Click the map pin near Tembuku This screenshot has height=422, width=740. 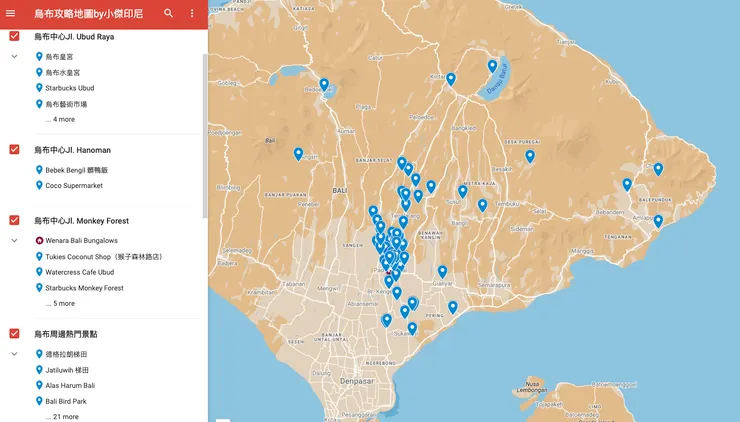[482, 205]
